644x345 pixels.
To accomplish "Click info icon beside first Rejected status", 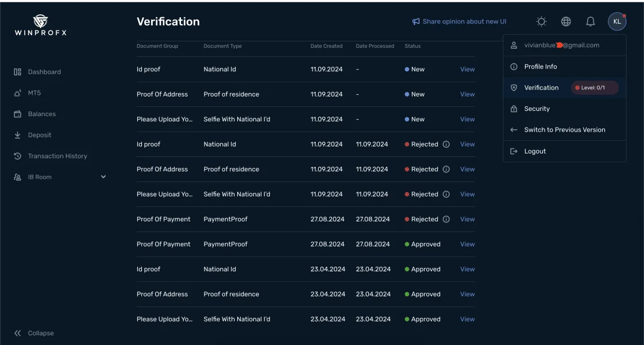I will point(446,144).
